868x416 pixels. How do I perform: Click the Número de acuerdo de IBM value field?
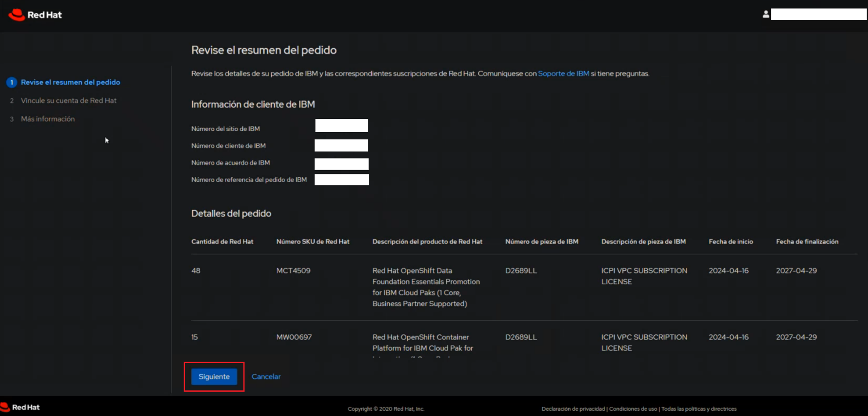(x=341, y=164)
